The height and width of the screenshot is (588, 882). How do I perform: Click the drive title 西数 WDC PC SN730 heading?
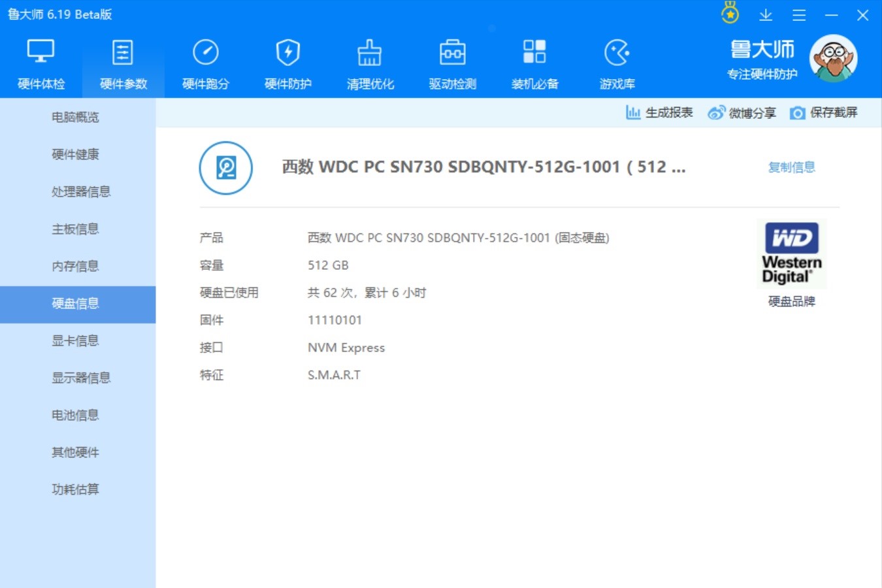pyautogui.click(x=483, y=167)
